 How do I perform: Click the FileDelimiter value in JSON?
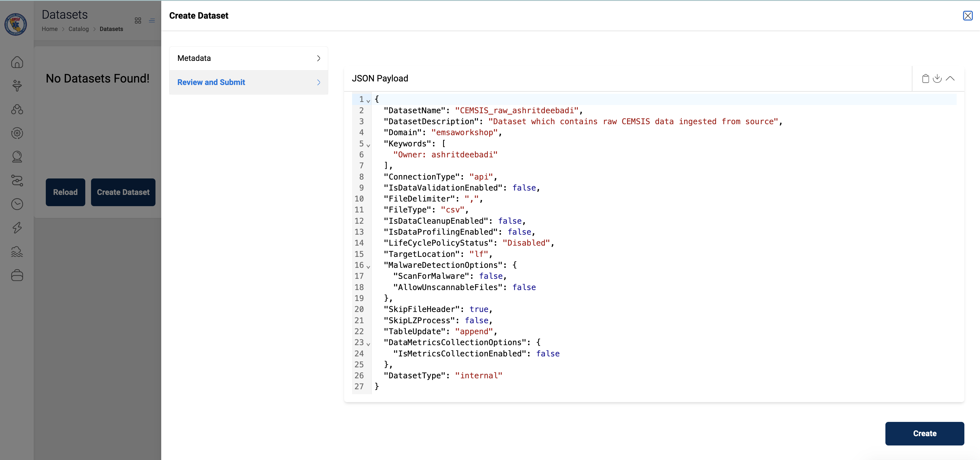(x=472, y=198)
